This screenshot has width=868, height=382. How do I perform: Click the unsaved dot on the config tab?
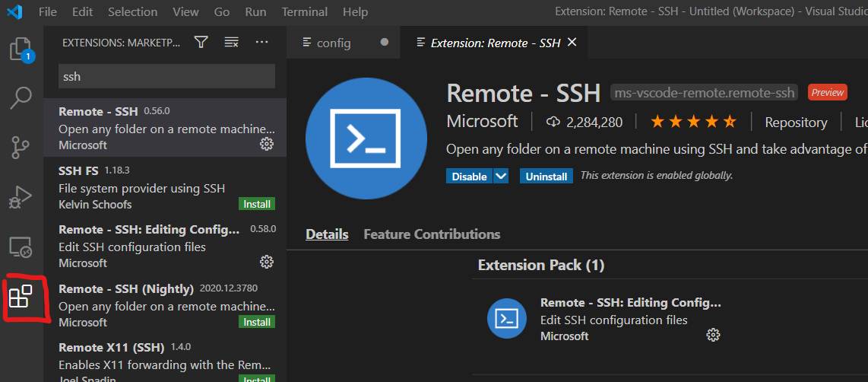tap(385, 42)
